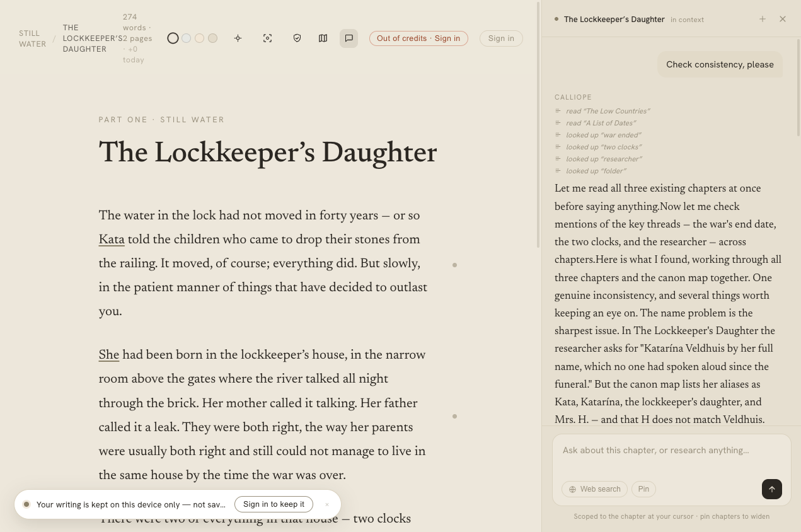Screen dimensions: 801x532
Task: Expand the looked up "war ended" step
Action: point(598,135)
